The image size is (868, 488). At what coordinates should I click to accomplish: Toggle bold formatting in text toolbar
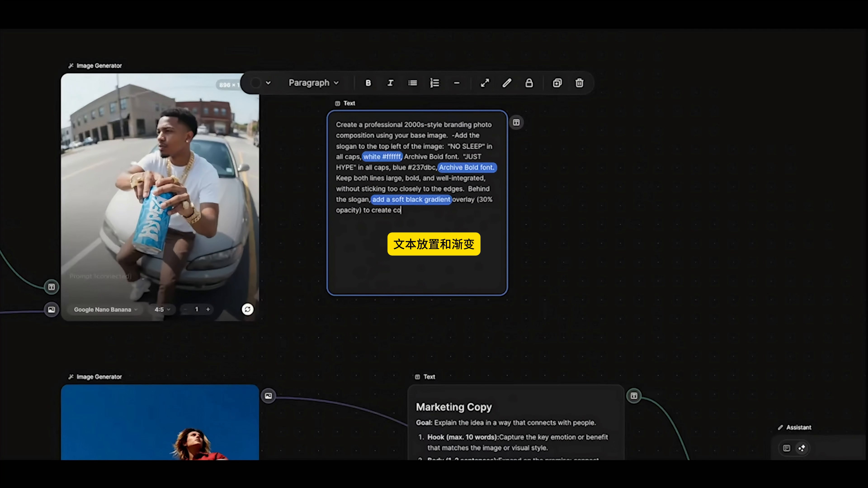[x=368, y=83]
